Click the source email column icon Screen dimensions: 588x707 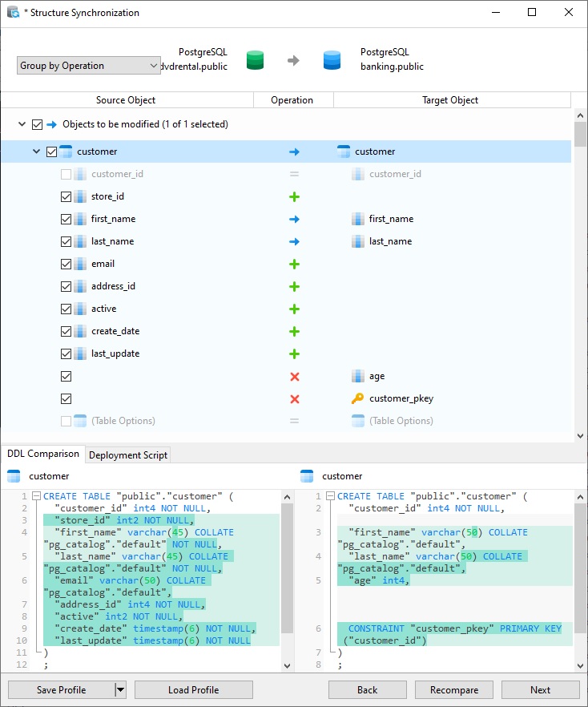80,264
